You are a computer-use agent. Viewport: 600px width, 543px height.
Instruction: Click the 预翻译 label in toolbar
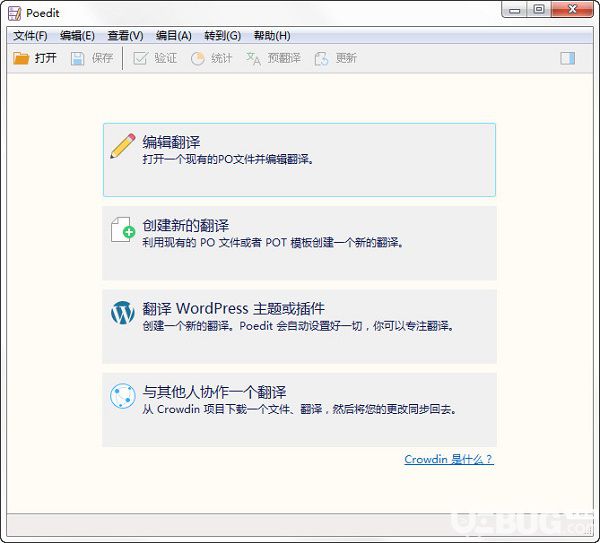(x=284, y=58)
